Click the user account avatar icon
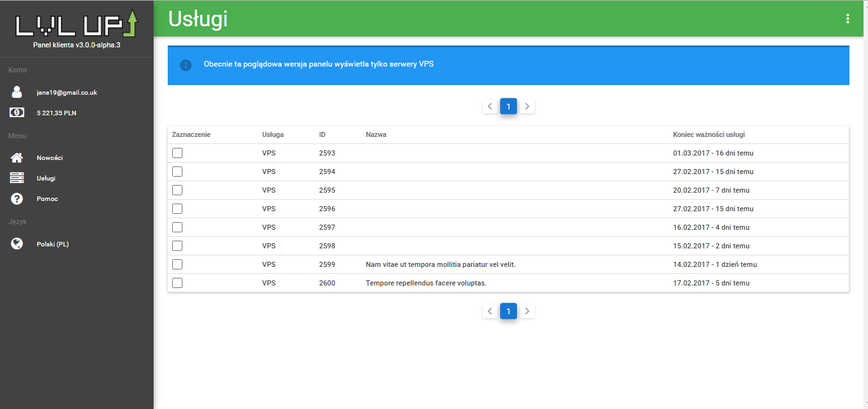Screen dimensions: 868x409 [17, 92]
